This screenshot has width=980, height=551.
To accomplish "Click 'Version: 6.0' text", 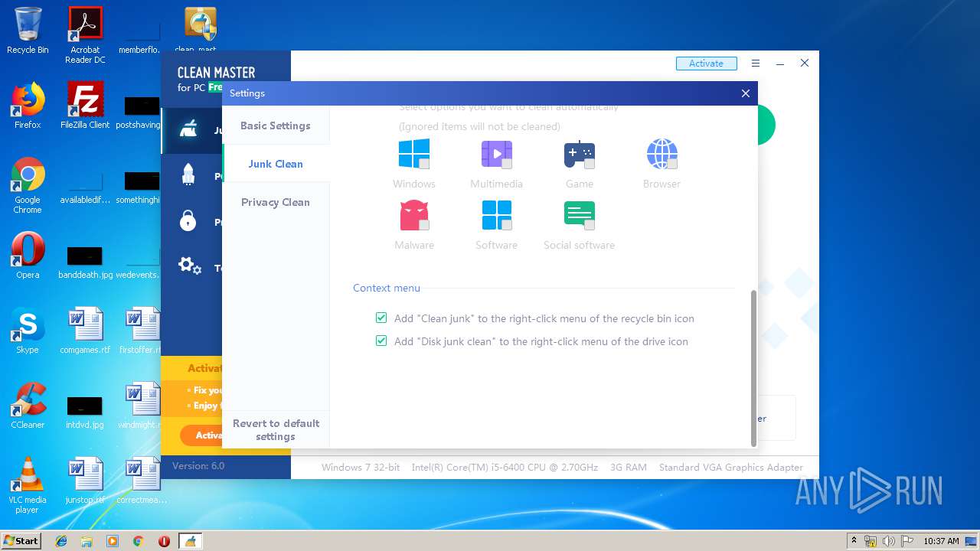I will point(198,465).
